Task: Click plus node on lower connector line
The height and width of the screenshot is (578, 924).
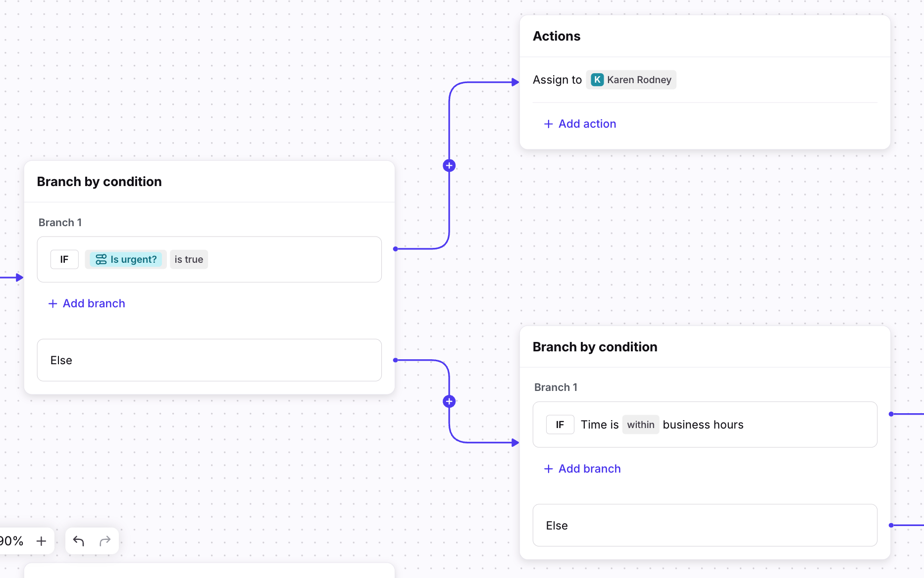Action: [x=449, y=401]
